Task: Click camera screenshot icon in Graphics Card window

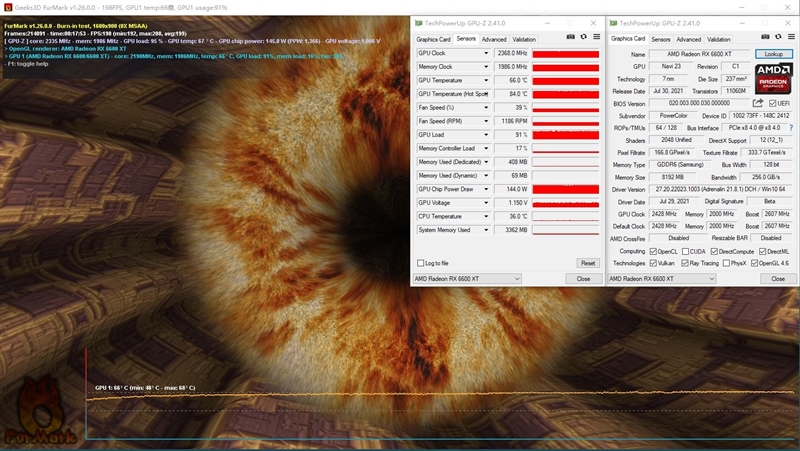Action: point(765,37)
